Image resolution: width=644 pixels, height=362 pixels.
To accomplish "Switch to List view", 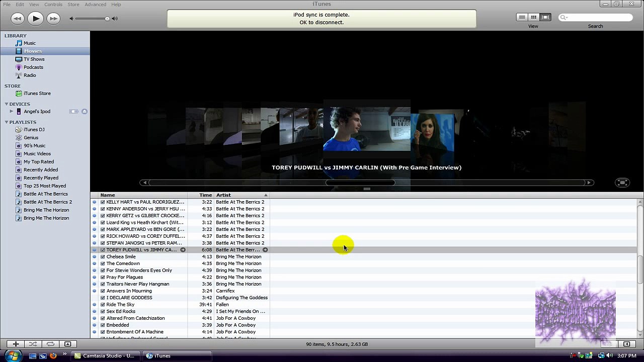I will (x=522, y=17).
